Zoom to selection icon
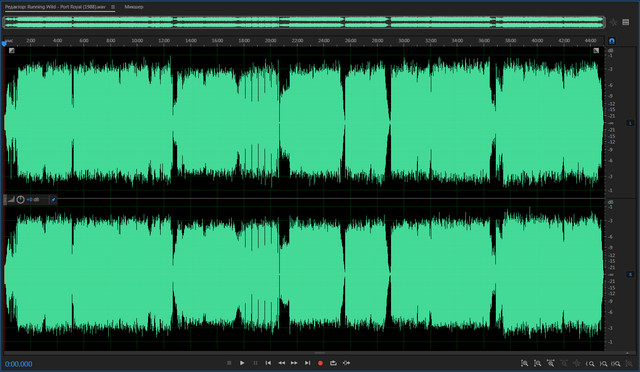This screenshot has height=372, width=640. click(616, 363)
